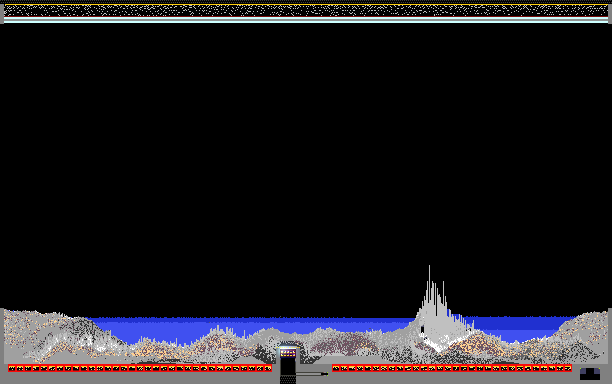Click the horizontal pipe extending from the tower
Screen dimensions: 612x384
tap(312, 374)
